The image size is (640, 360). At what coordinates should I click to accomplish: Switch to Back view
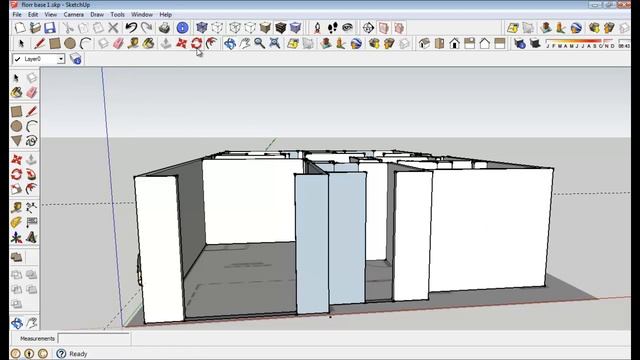(484, 43)
